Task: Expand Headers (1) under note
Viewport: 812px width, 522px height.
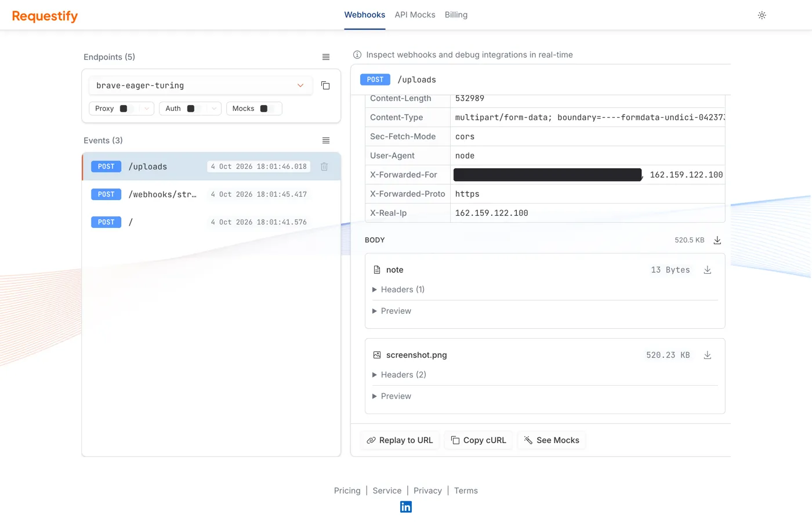Action: [398, 289]
